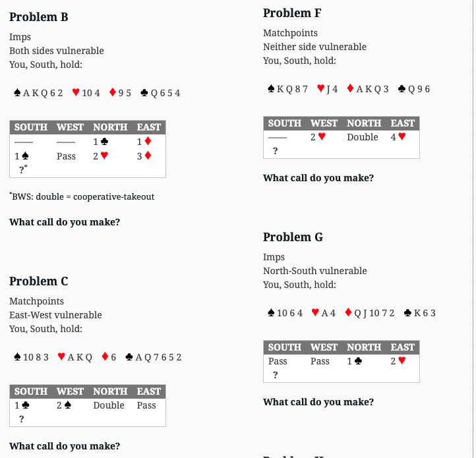
Task: Click the BWS cooperative-takeout footnote
Action: coord(82,196)
